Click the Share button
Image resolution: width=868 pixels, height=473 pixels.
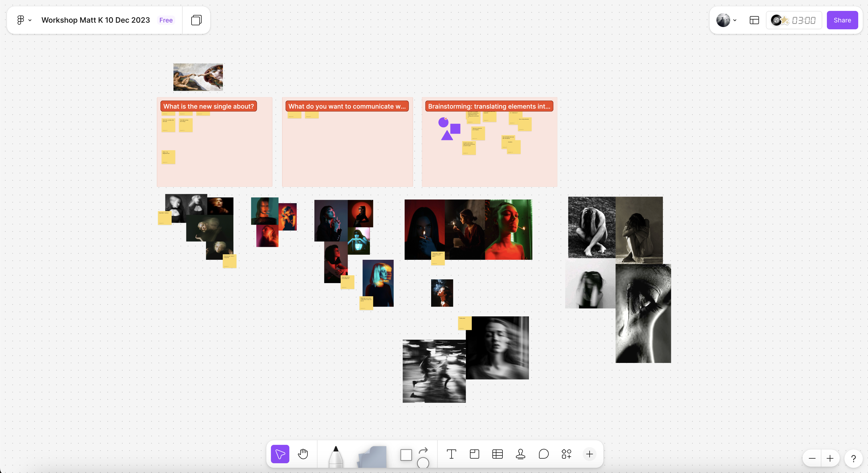(842, 20)
